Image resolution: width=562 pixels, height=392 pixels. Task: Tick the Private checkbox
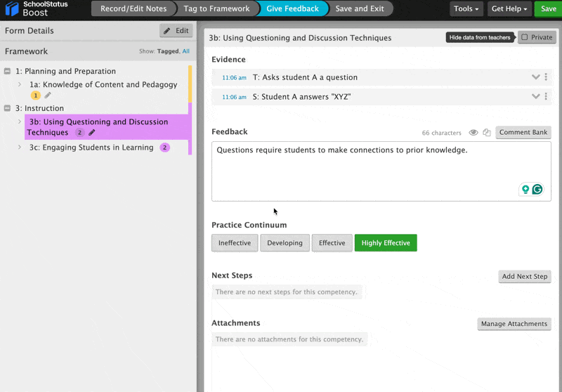pyautogui.click(x=524, y=37)
